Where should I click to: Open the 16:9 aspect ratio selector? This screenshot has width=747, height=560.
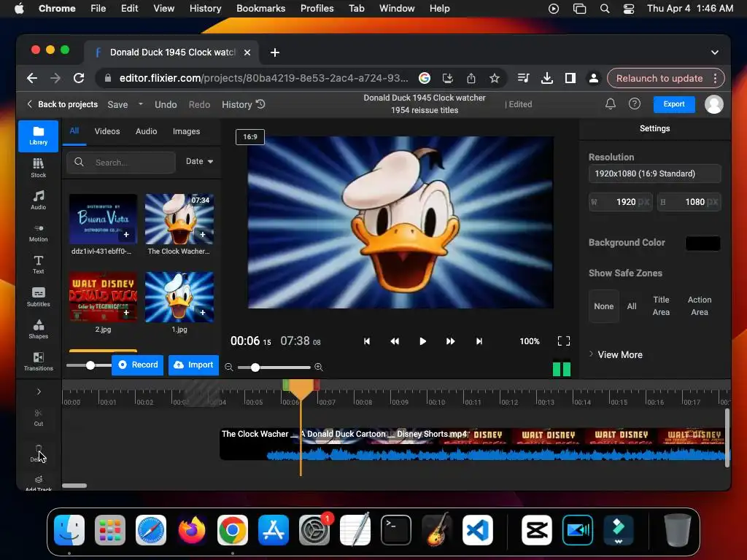(x=250, y=136)
